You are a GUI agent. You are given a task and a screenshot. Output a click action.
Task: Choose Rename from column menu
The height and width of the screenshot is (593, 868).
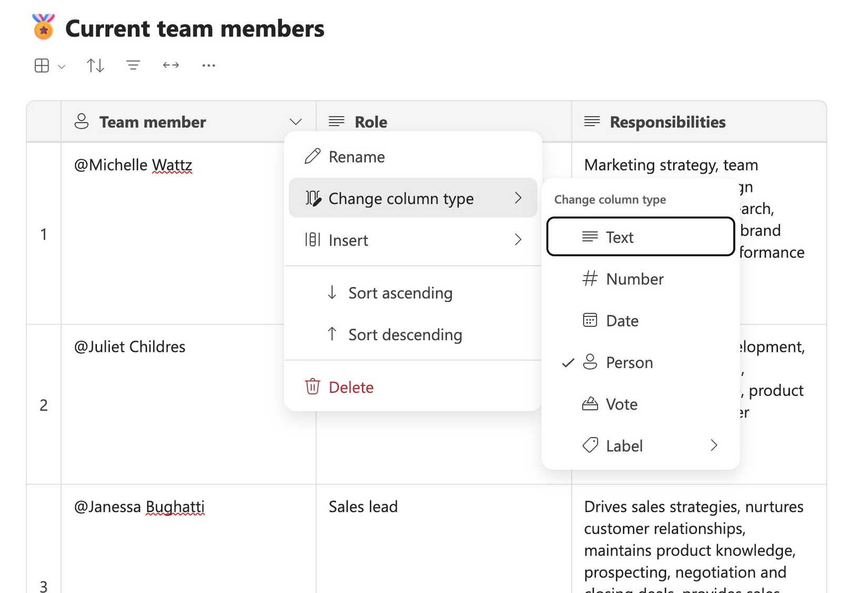[x=356, y=157]
